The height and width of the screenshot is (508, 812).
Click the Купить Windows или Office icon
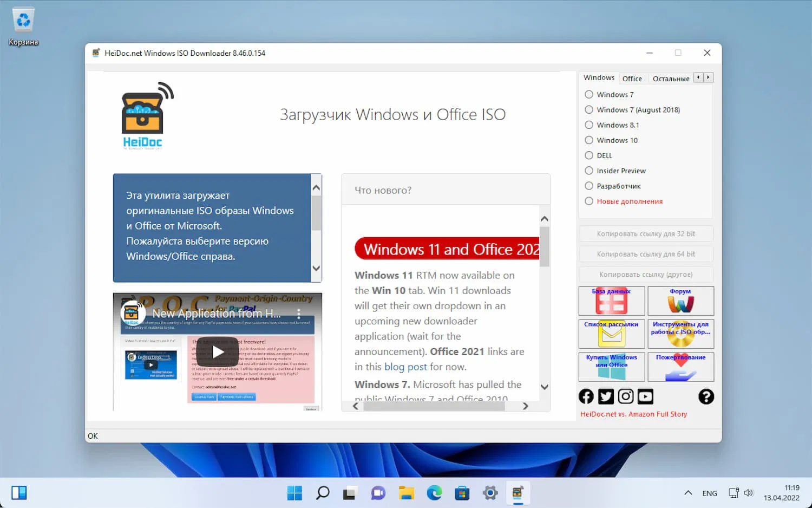(x=611, y=367)
